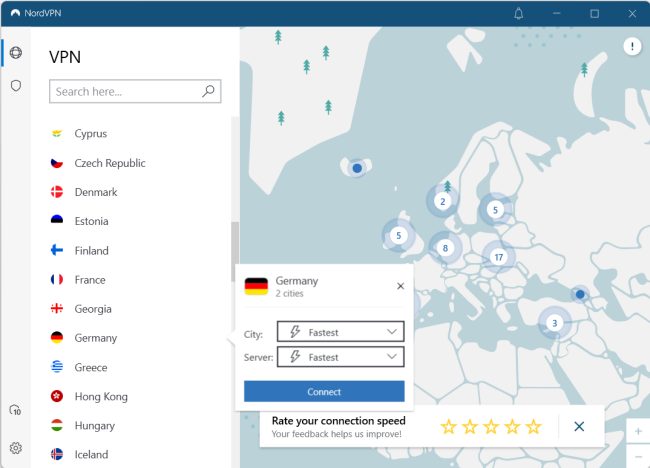
Task: Zoom in on the map
Action: coord(638,432)
